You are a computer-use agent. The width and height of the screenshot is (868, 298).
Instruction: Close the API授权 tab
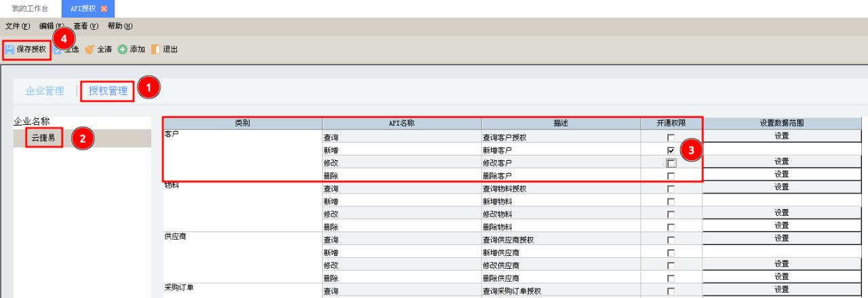104,9
